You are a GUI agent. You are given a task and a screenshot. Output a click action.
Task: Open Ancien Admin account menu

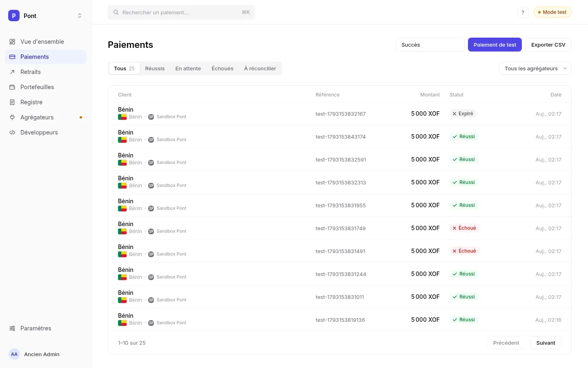[x=46, y=354]
